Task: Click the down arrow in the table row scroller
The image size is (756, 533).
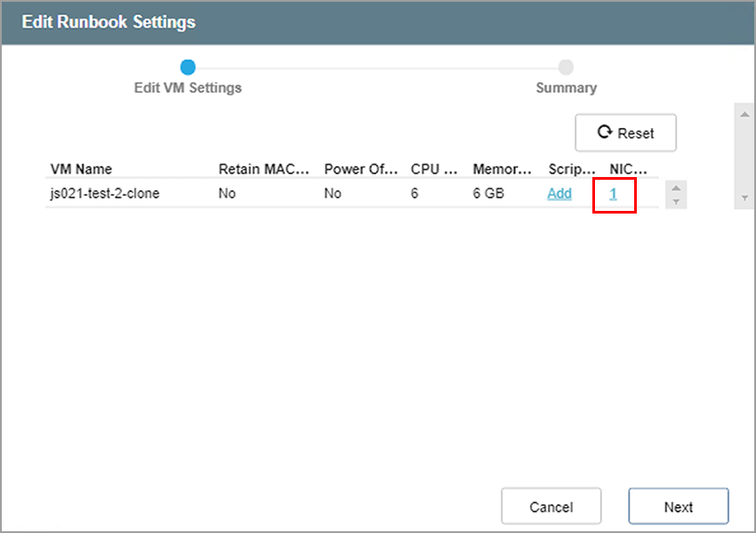Action: 676,201
